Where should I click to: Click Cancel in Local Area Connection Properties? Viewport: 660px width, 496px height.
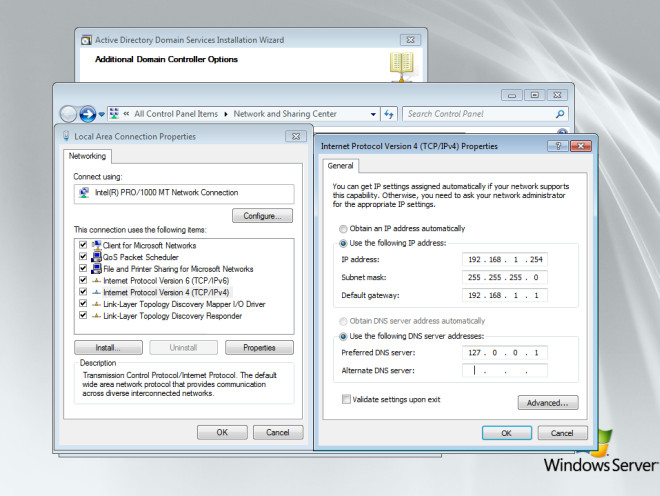pos(278,432)
